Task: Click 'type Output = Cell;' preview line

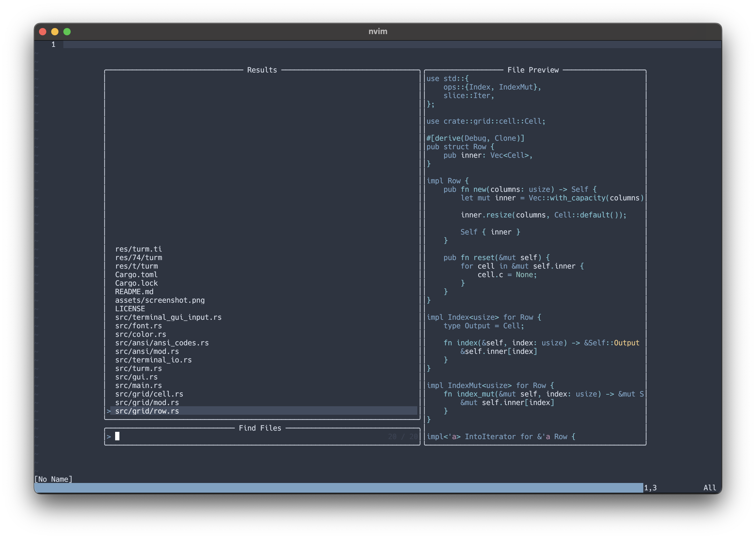Action: (x=483, y=326)
